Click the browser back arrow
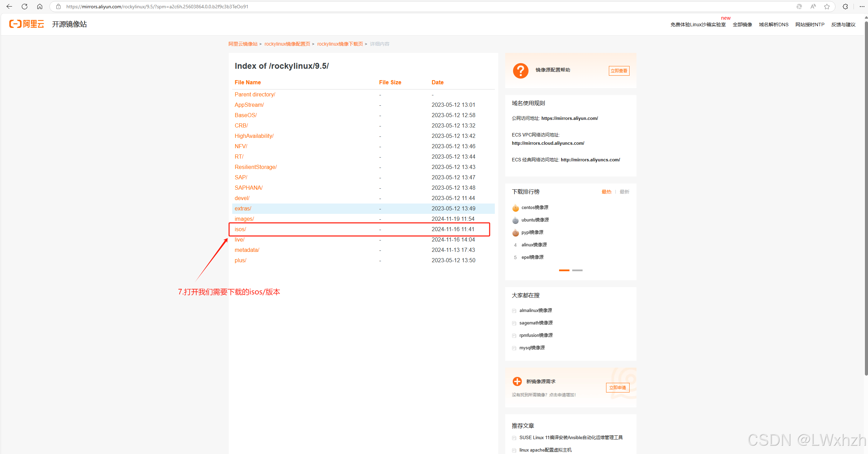 [9, 7]
